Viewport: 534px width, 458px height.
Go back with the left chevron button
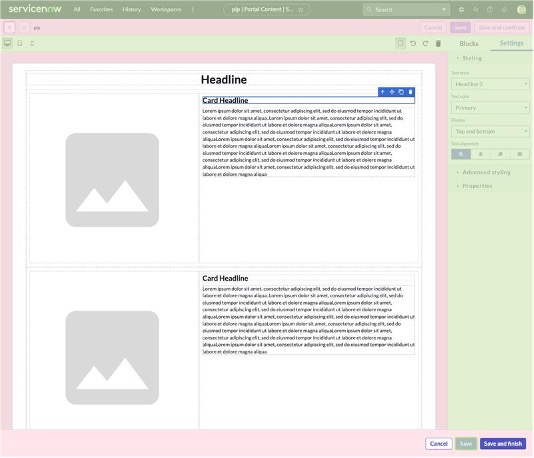pos(10,28)
